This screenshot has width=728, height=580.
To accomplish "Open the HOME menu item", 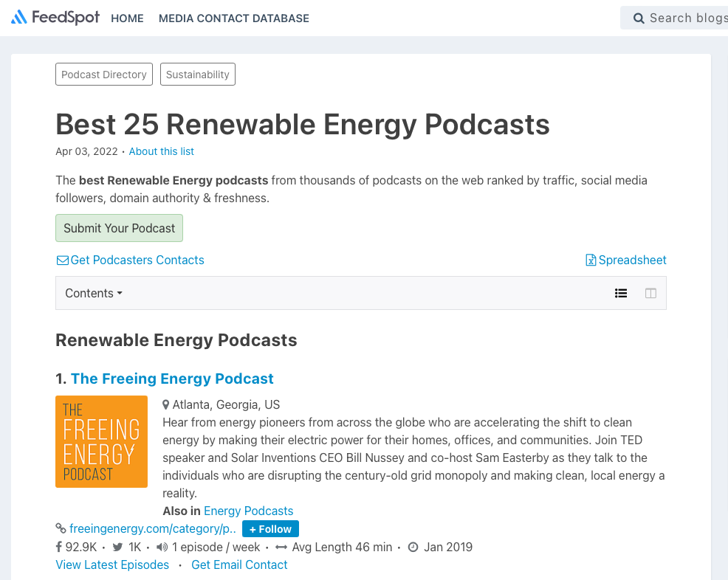I will coord(127,18).
